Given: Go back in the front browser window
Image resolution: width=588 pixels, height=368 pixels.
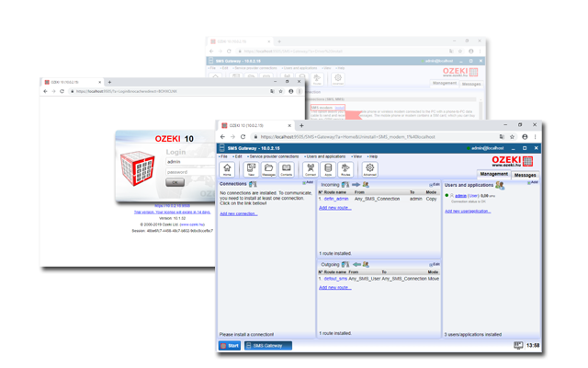Looking at the screenshot, I should (x=222, y=137).
